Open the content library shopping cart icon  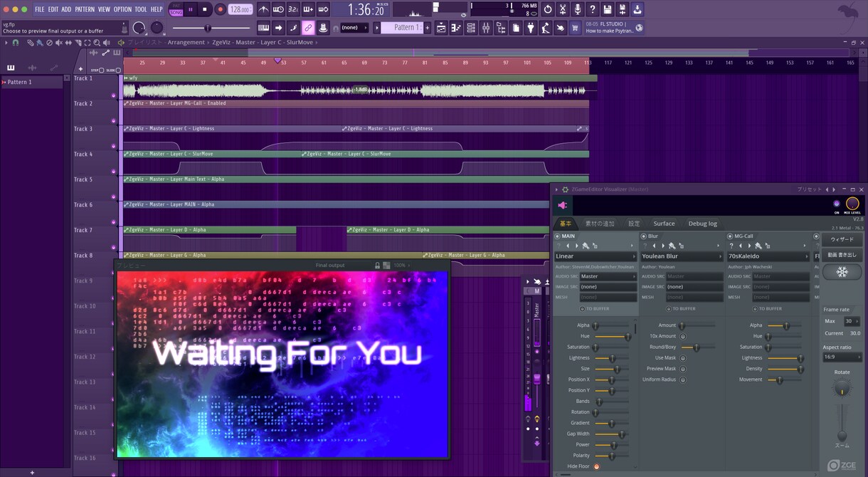pos(575,28)
